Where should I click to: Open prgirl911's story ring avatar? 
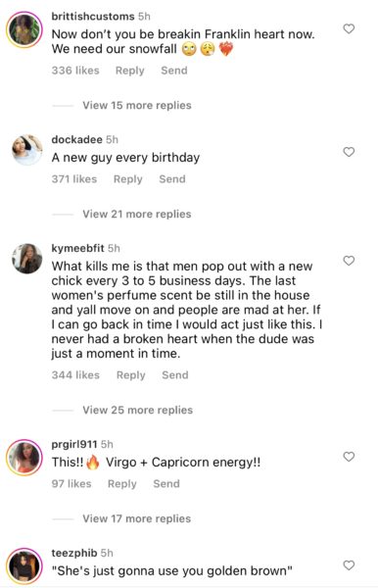coord(24,458)
